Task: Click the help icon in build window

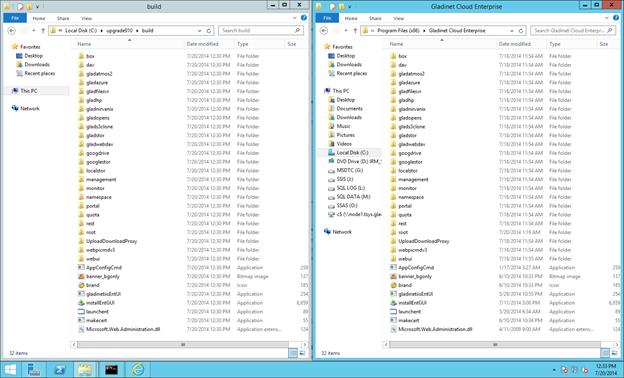Action: coord(304,18)
